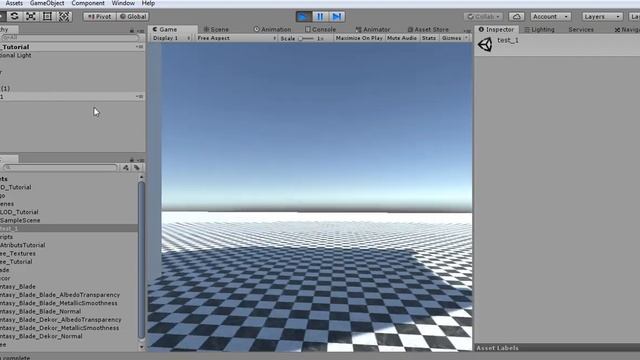Click the test_1 asset name in the Inspector

coord(508,40)
